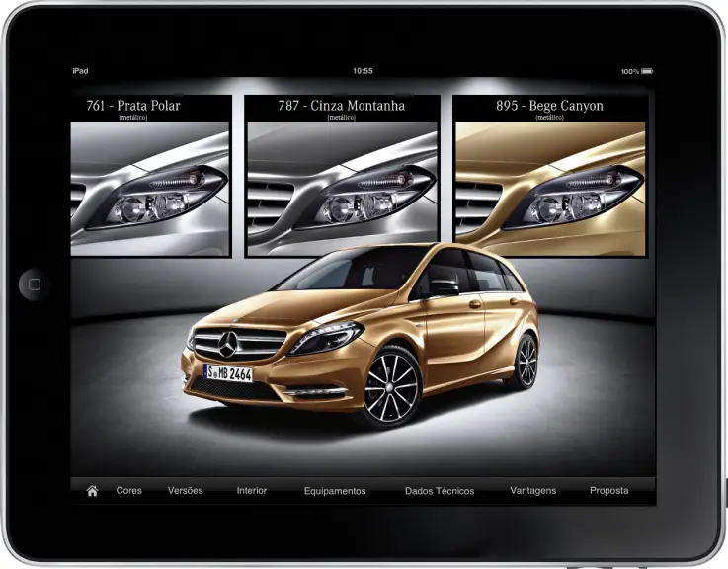Tap the car's S MB 2464 license plate

[x=228, y=373]
